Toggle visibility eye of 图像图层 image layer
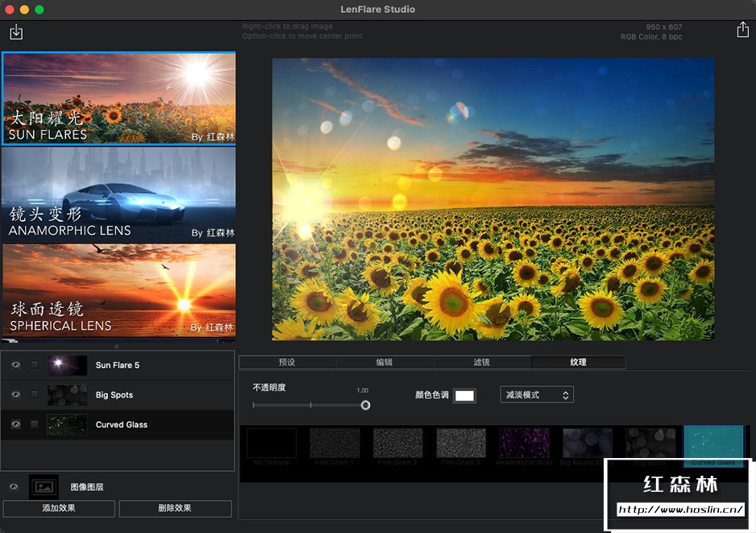Image resolution: width=756 pixels, height=533 pixels. click(14, 487)
